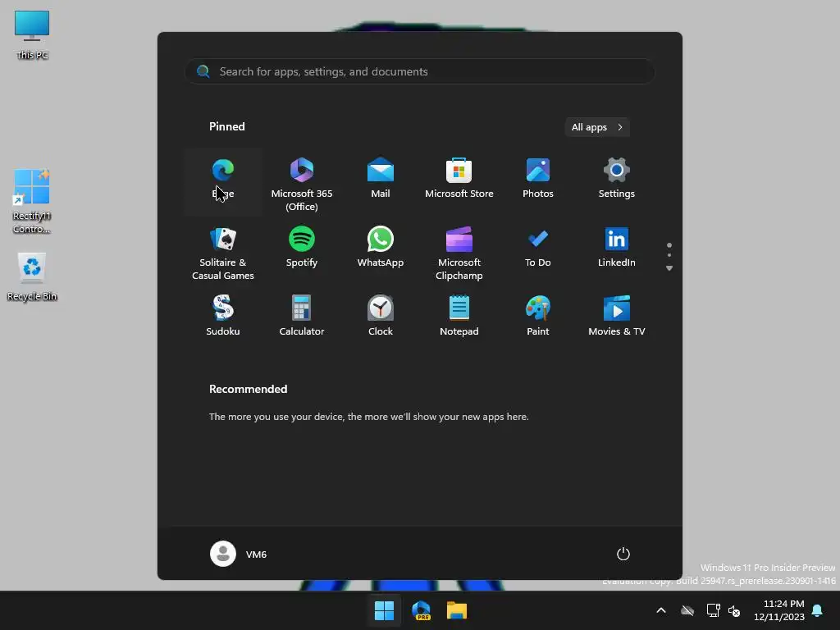Launch WhatsApp
The height and width of the screenshot is (630, 840).
tap(381, 251)
